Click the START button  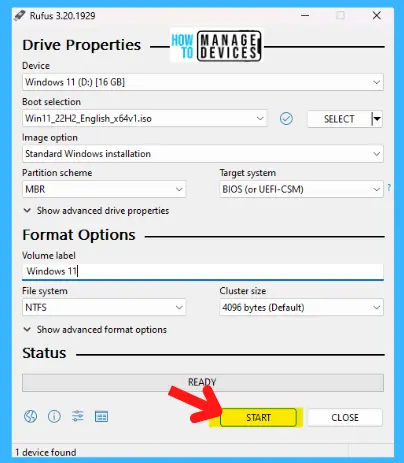coord(258,417)
